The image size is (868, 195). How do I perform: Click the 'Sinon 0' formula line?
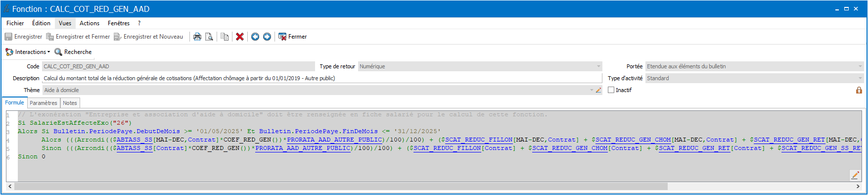32,156
